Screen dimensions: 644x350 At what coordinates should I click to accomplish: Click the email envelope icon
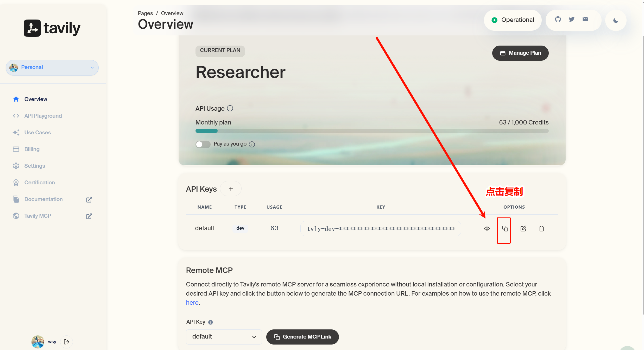pyautogui.click(x=585, y=19)
